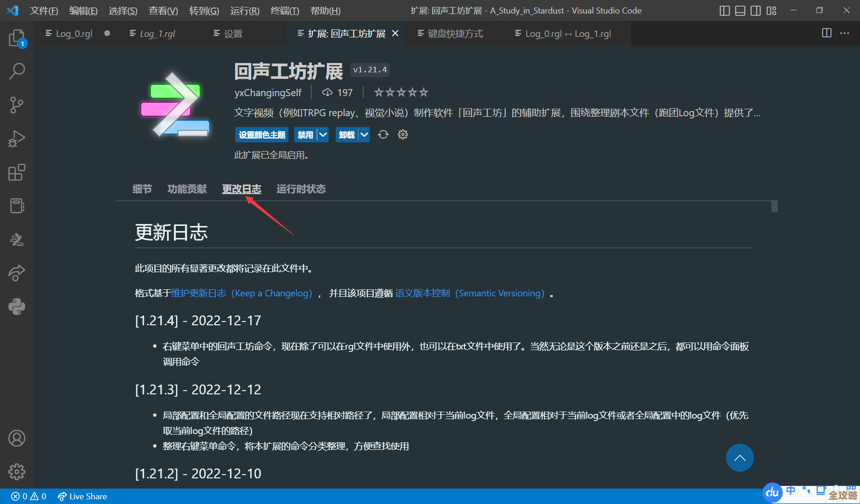Open the 查看 menu
The height and width of the screenshot is (504, 860).
(162, 10)
